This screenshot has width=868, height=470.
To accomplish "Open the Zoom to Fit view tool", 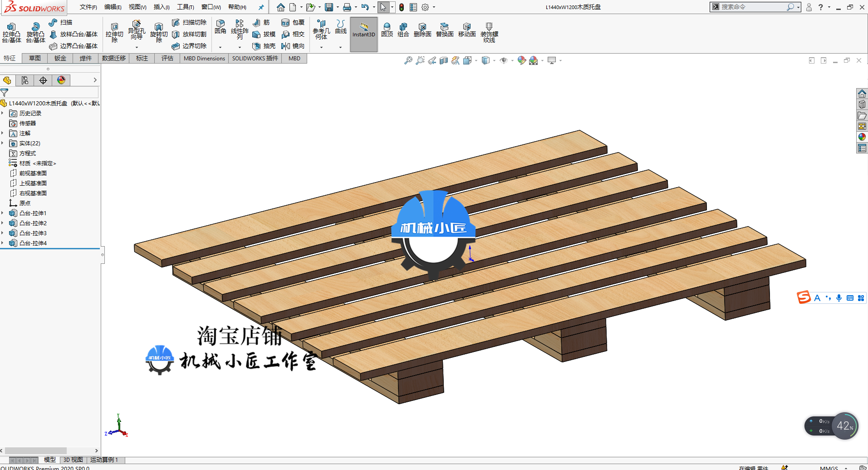I will 408,60.
